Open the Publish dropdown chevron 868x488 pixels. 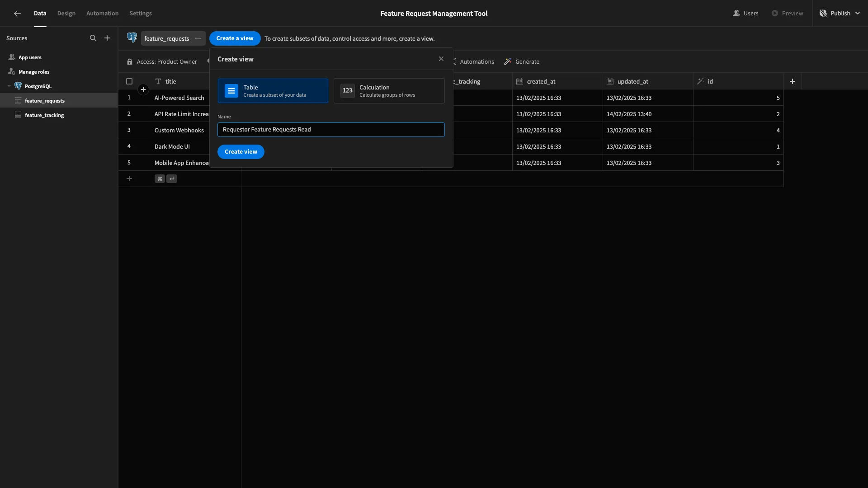858,14
